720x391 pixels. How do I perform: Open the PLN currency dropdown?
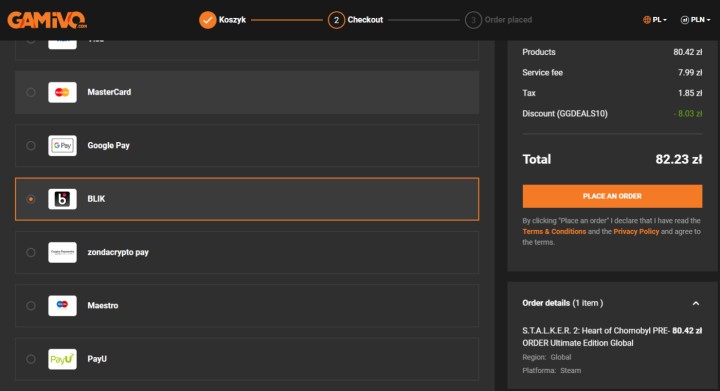point(695,20)
